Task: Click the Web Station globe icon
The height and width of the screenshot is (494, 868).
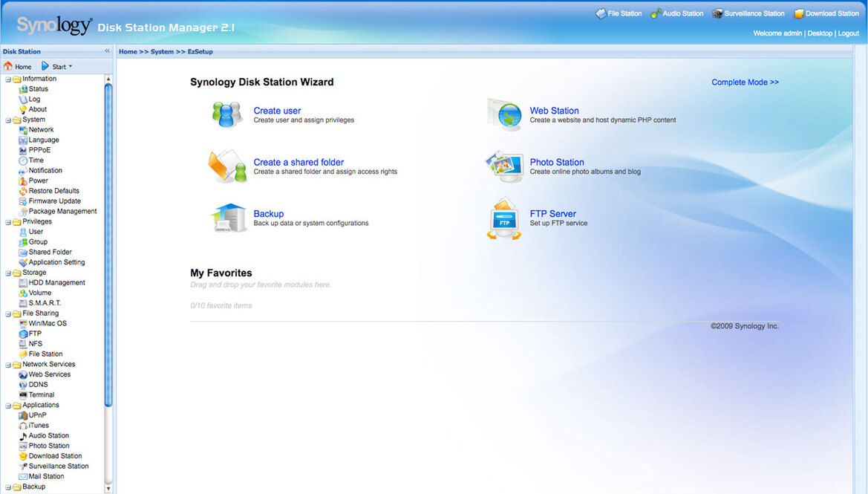Action: pyautogui.click(x=504, y=114)
